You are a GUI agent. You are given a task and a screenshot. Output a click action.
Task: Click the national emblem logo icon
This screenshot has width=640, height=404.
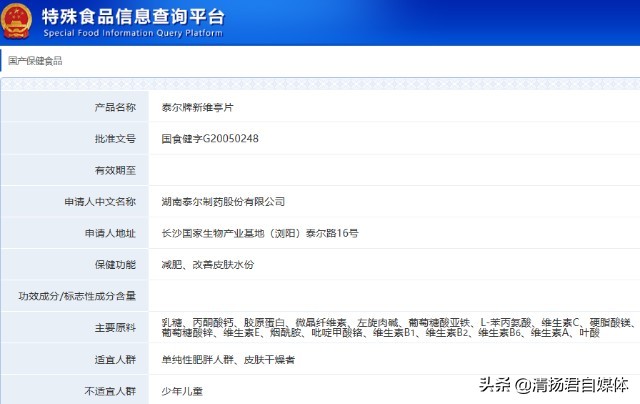pyautogui.click(x=16, y=20)
